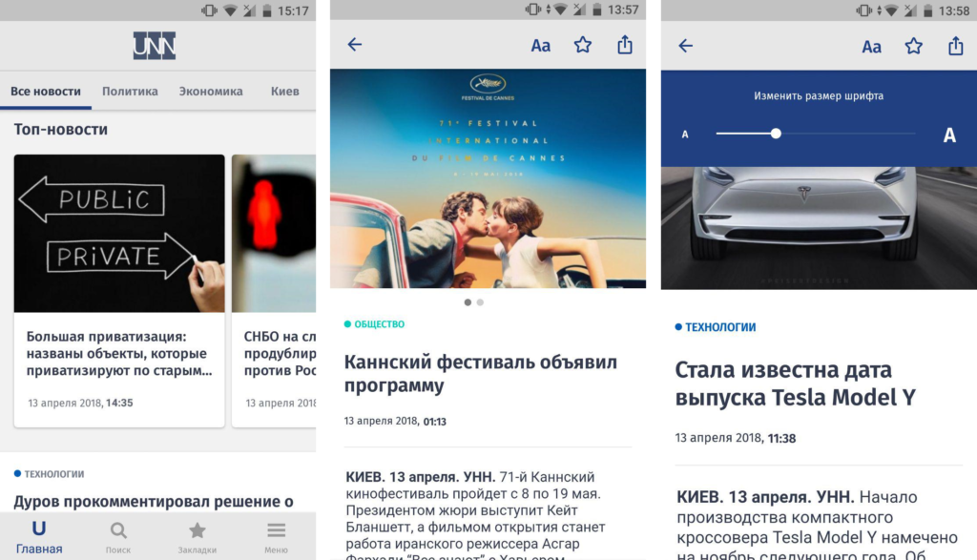Screen dimensions: 977x560
Task: Open the Меню hamburger tab
Action: coord(276,538)
